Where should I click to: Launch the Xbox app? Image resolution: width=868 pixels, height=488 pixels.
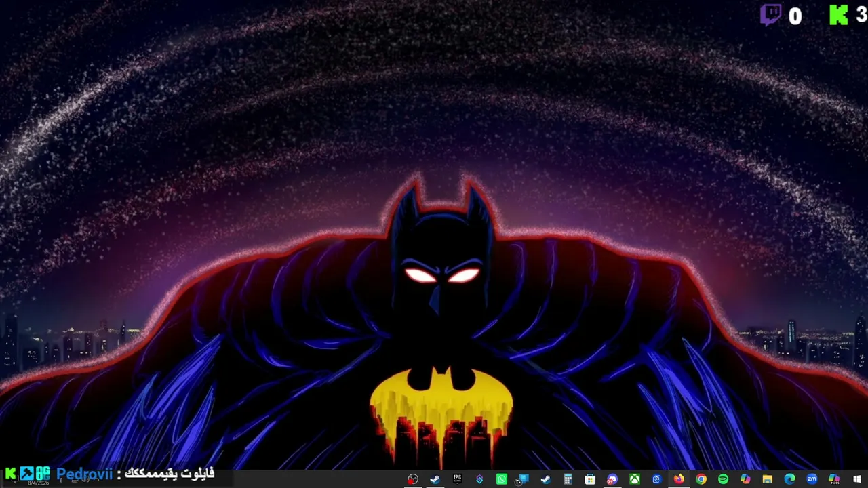(634, 479)
